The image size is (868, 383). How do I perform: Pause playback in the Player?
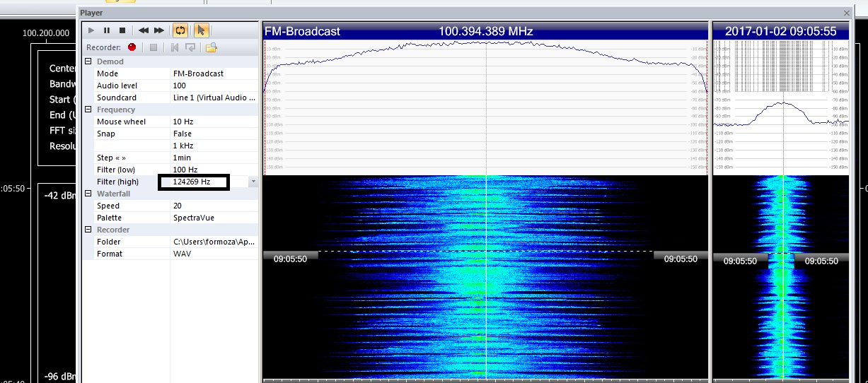pyautogui.click(x=107, y=30)
